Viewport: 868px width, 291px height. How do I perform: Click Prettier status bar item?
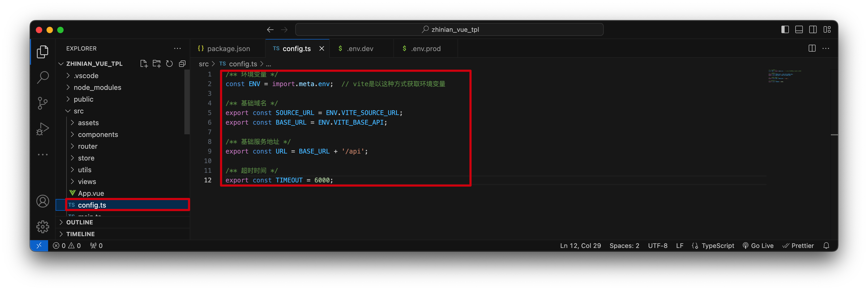[x=798, y=246]
